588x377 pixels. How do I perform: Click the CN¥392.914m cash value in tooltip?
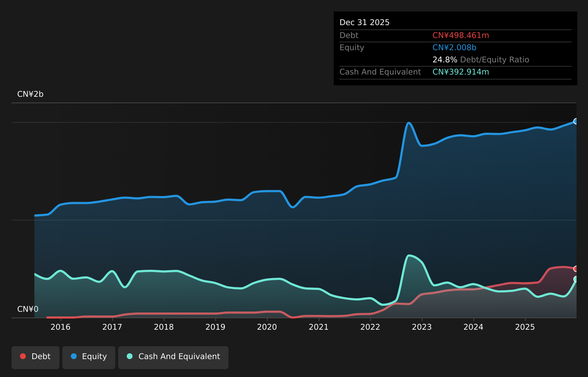tap(461, 72)
